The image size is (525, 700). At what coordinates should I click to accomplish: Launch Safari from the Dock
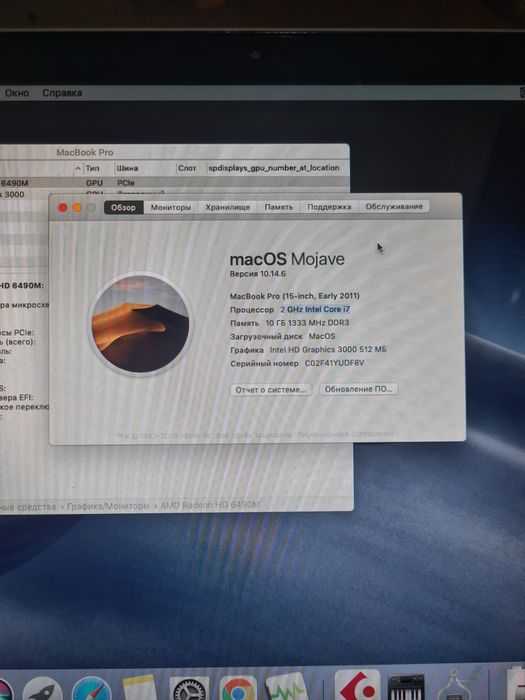pyautogui.click(x=92, y=688)
